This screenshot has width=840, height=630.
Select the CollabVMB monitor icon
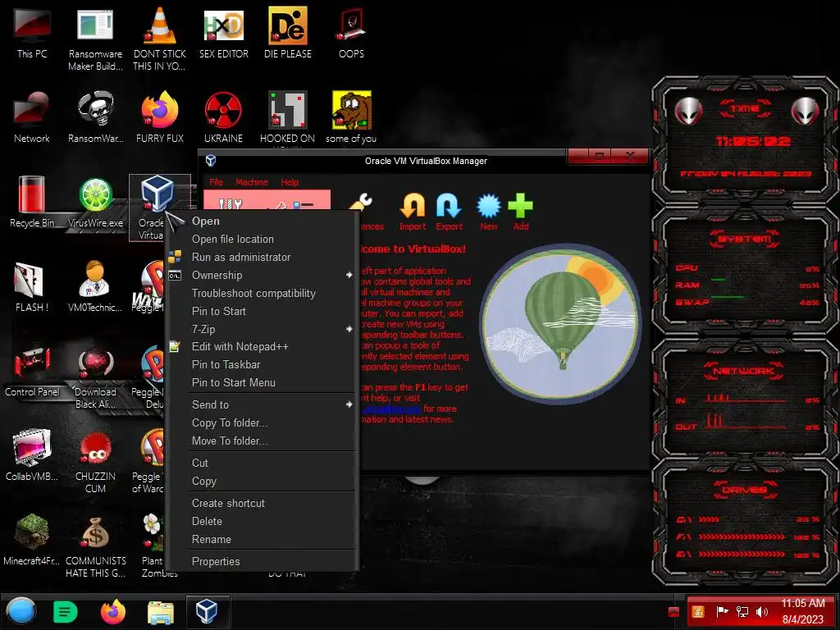[x=32, y=454]
